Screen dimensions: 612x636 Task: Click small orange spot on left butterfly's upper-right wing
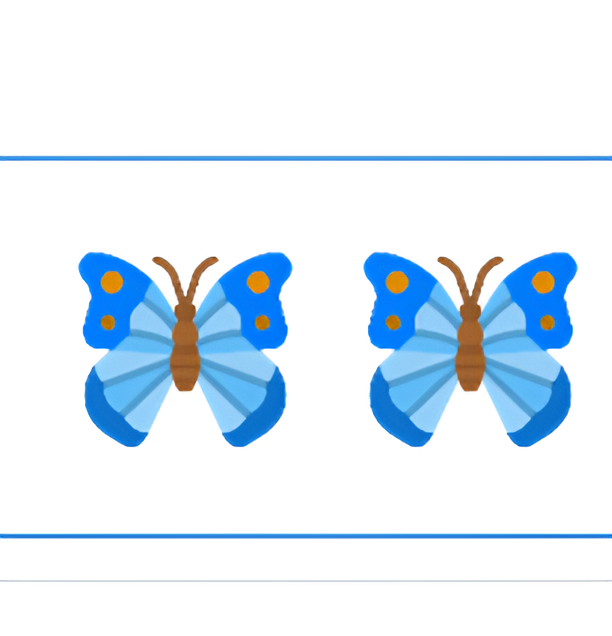(262, 322)
